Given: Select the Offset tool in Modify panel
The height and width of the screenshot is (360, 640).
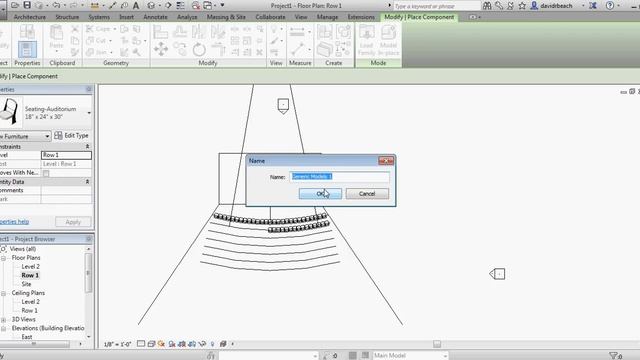Looking at the screenshot, I should tap(180, 31).
